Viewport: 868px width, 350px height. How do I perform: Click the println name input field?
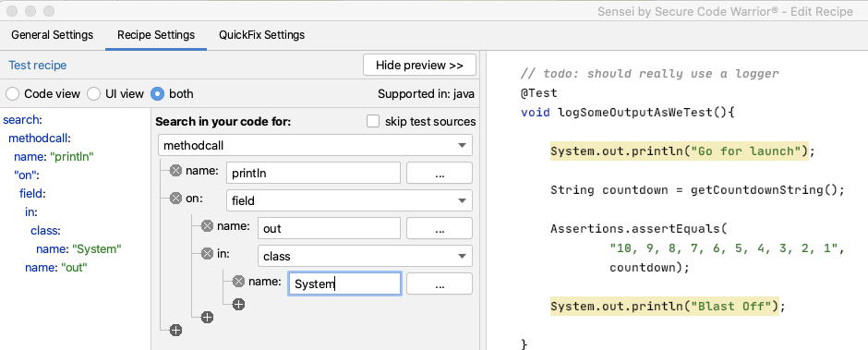click(313, 173)
